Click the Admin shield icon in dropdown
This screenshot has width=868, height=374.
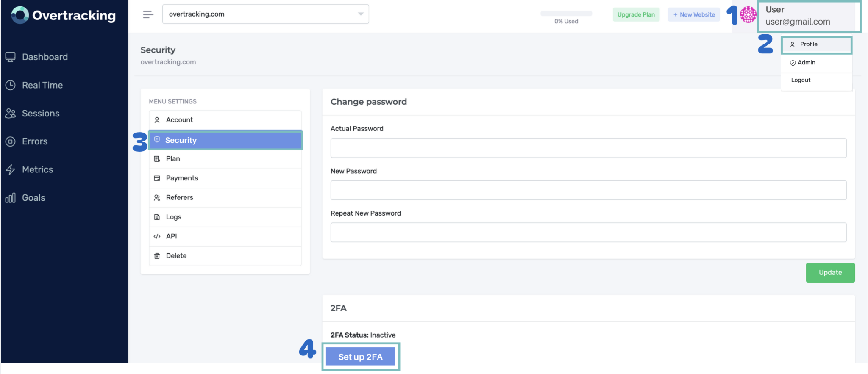[793, 63]
